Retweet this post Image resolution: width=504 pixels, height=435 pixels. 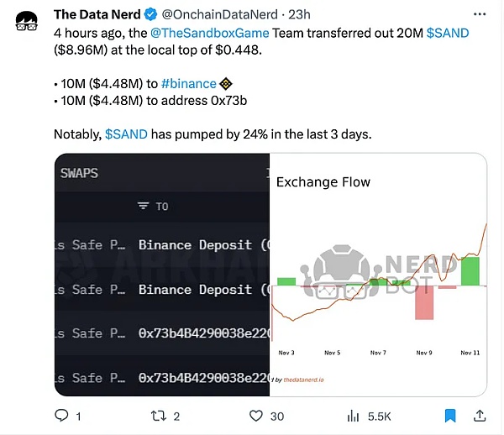pyautogui.click(x=158, y=416)
